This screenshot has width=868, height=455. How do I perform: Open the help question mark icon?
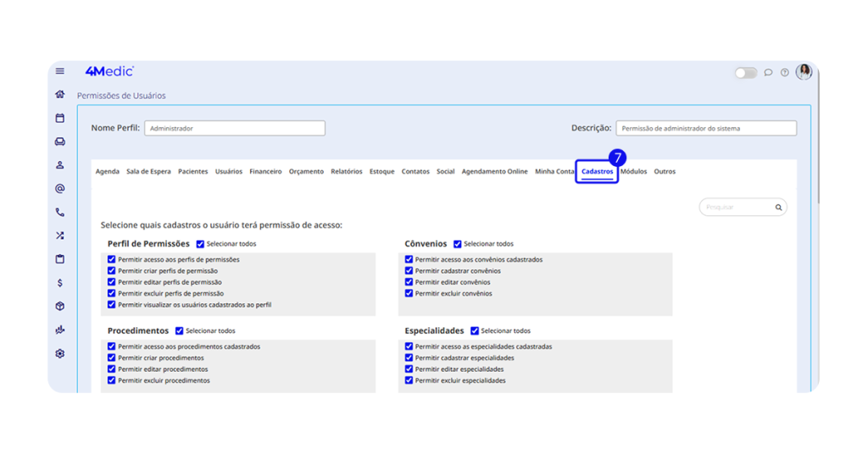coord(785,73)
